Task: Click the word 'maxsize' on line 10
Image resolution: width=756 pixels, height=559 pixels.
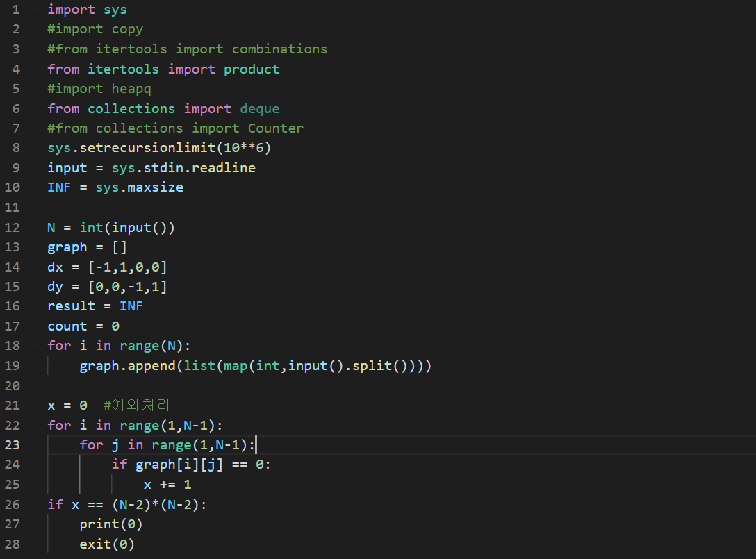Action: (155, 187)
